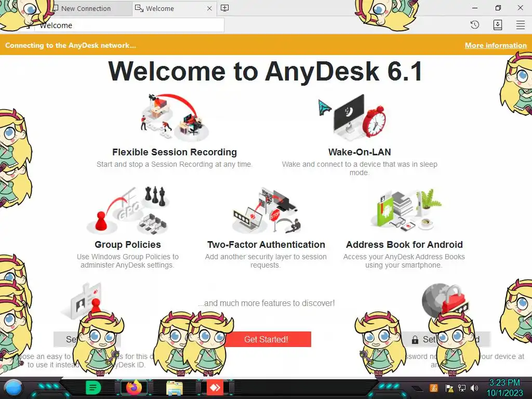Open File Explorer from the taskbar
The image size is (532, 399).
(175, 388)
